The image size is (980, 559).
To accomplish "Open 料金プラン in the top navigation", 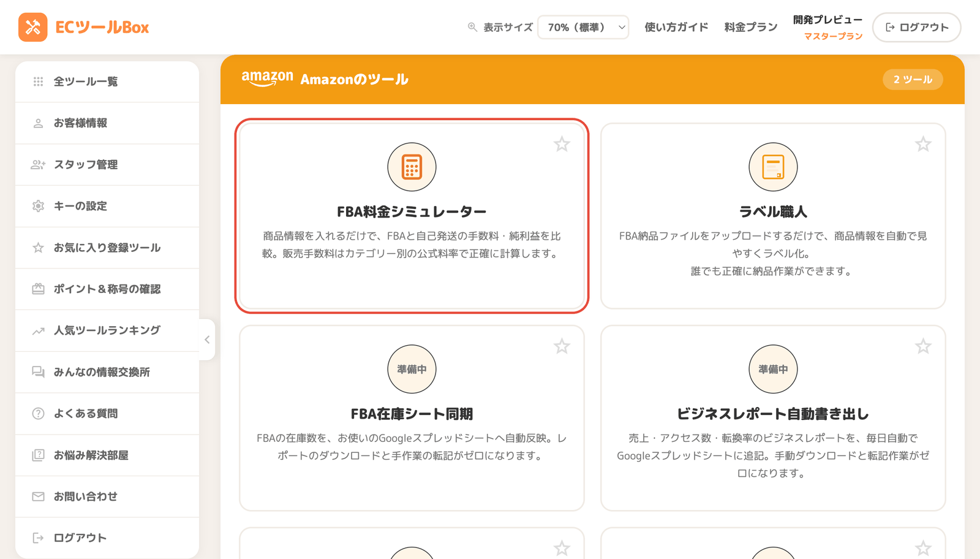I will [x=751, y=27].
